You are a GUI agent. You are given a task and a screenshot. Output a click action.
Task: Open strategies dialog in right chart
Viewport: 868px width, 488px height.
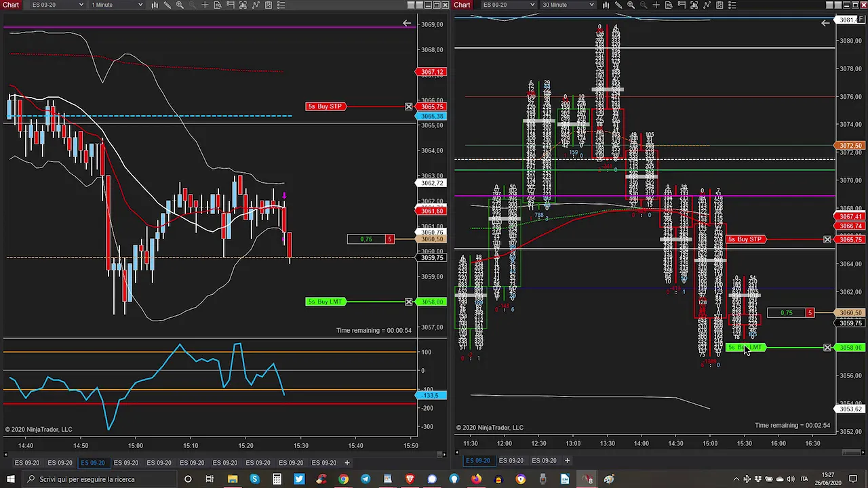point(719,5)
